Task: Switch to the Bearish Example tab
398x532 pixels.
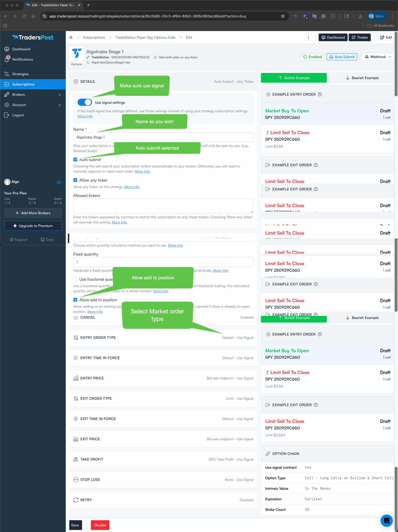Action: click(x=362, y=78)
